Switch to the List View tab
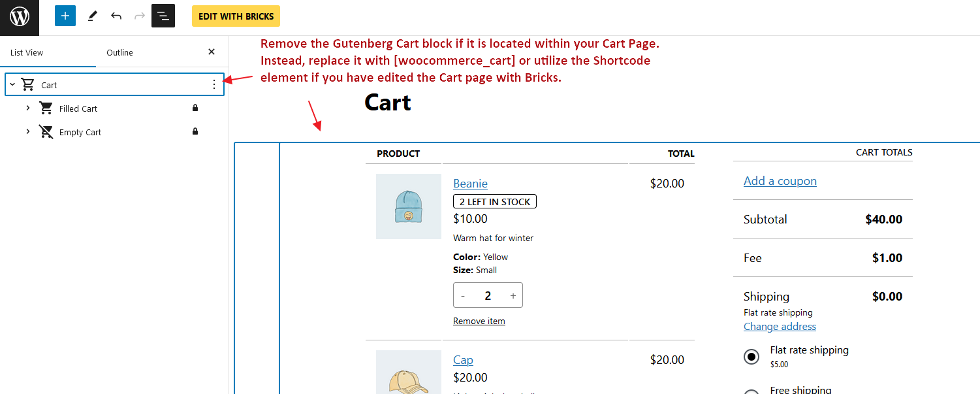 coord(27,52)
